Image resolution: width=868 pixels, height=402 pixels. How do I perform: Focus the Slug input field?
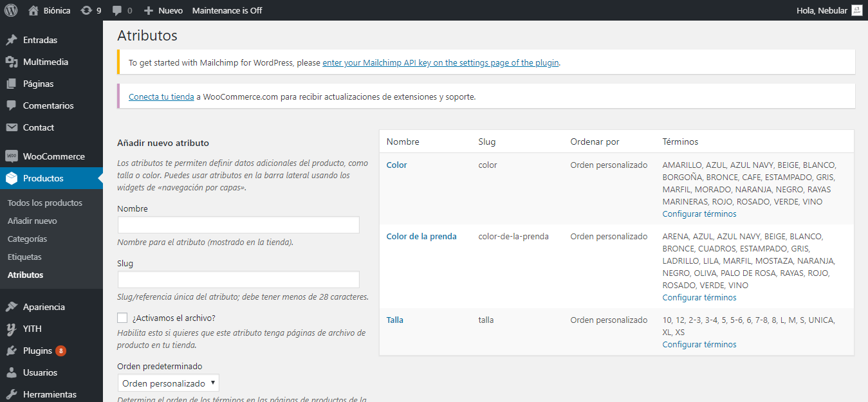(x=239, y=279)
